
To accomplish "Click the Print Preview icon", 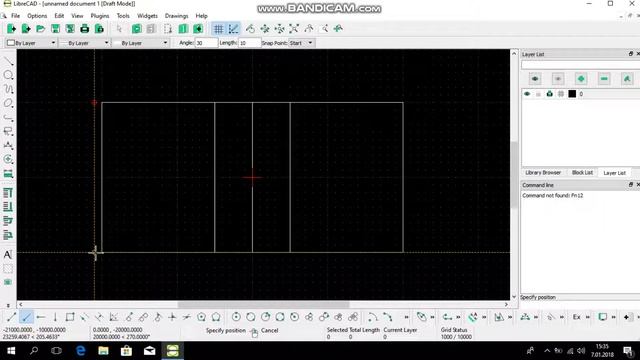I will point(99,29).
